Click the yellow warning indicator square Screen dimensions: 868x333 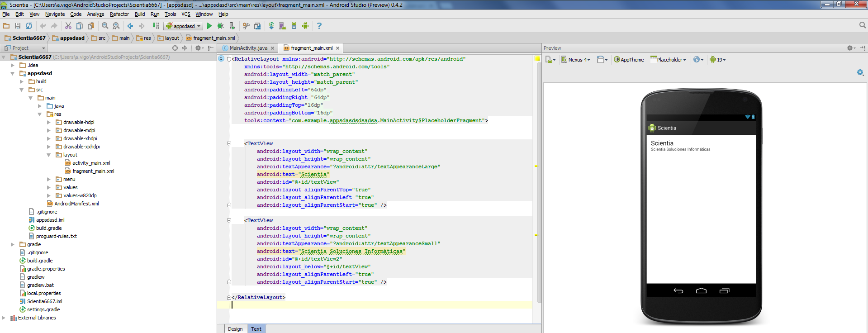click(x=537, y=58)
